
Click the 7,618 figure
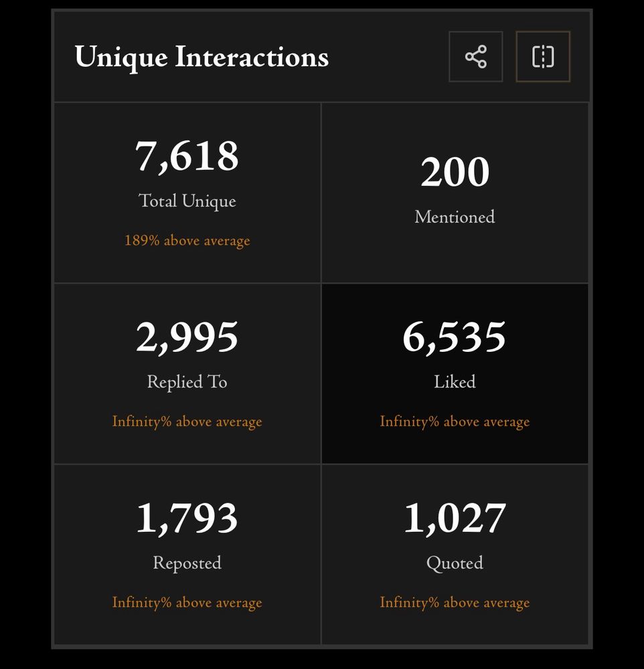pos(187,157)
